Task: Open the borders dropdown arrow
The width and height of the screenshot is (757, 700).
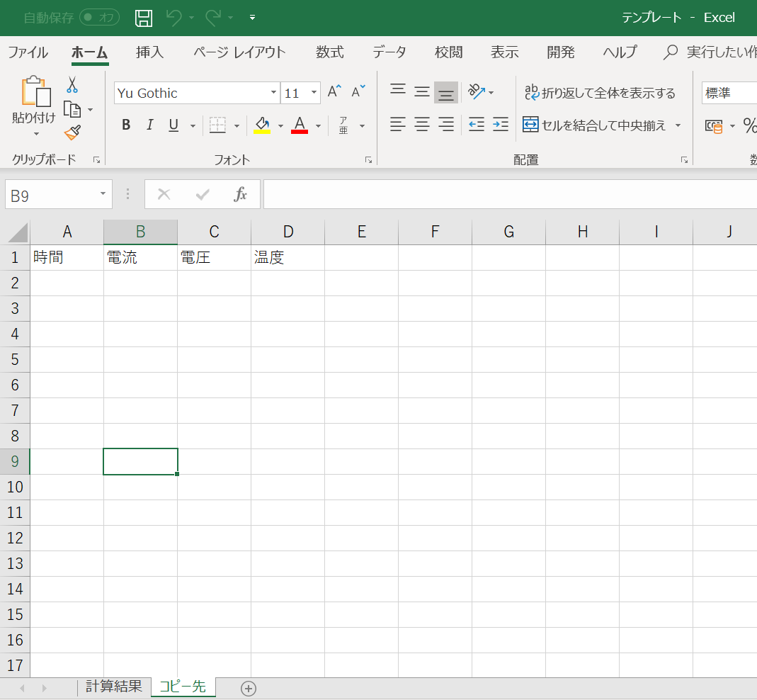Action: [x=237, y=126]
